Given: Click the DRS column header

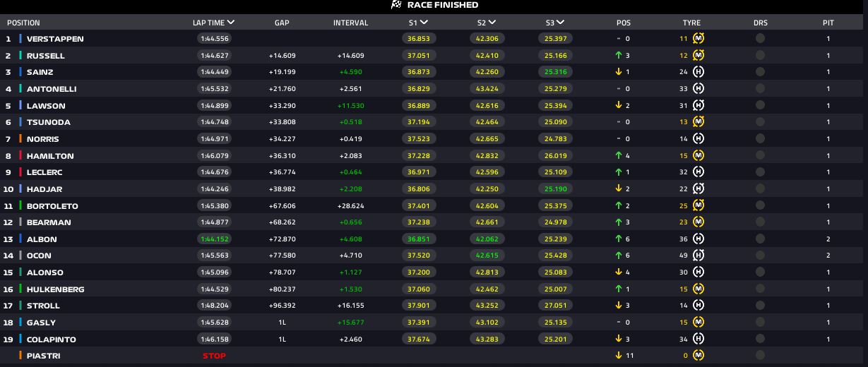Looking at the screenshot, I should tap(760, 23).
